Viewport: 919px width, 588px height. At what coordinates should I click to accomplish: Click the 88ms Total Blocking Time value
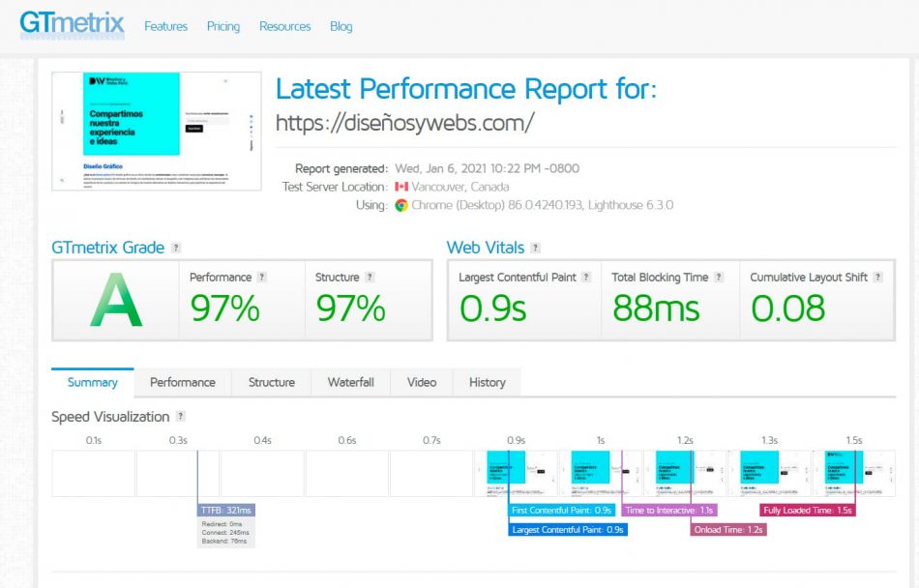point(656,309)
